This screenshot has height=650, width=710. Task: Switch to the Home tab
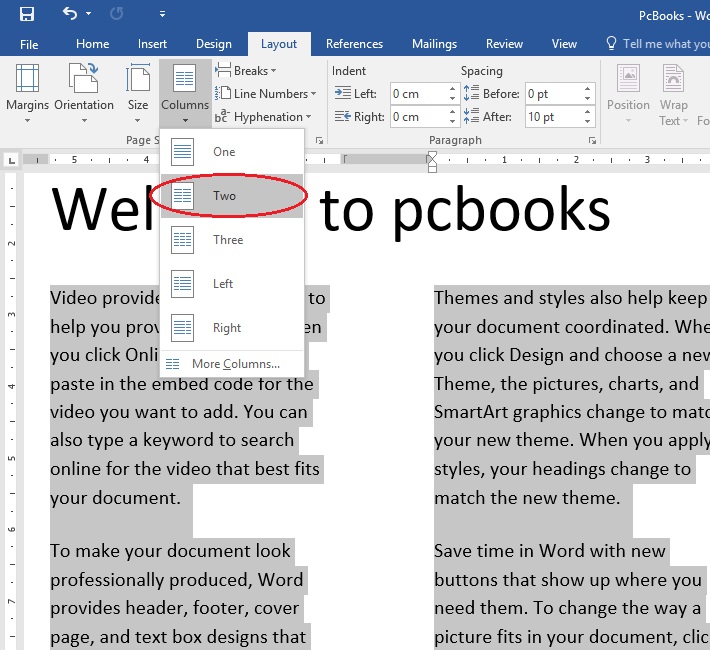point(92,44)
